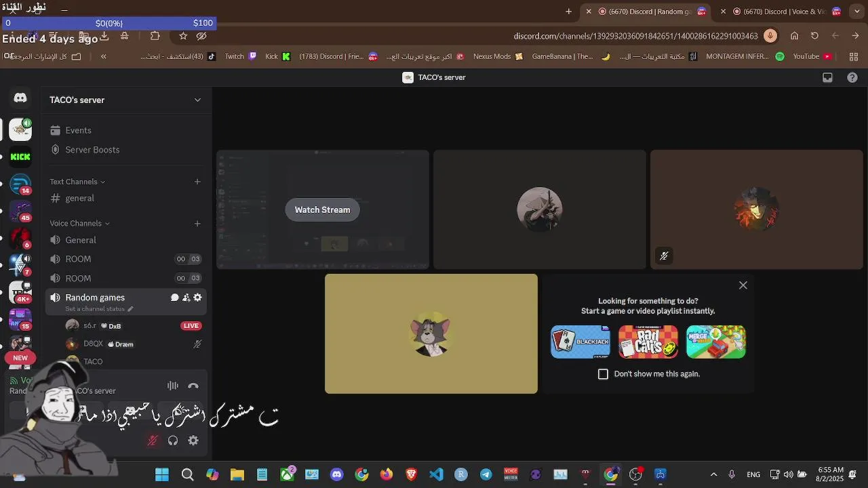Open Visual Studio Code from taskbar
868x488 pixels.
coord(436,474)
